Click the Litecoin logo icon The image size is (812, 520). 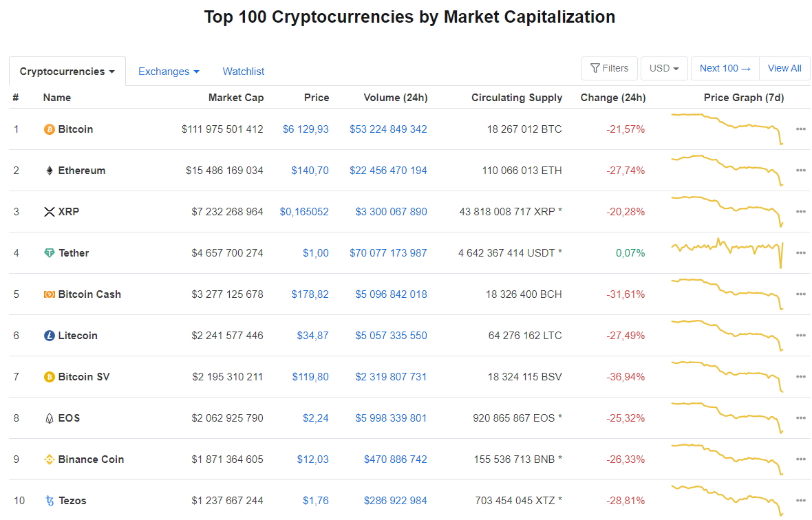tap(49, 336)
